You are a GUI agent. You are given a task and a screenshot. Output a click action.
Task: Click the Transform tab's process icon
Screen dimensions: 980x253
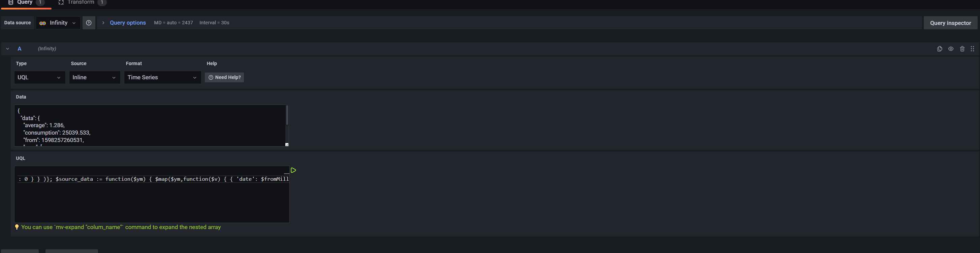point(61,2)
